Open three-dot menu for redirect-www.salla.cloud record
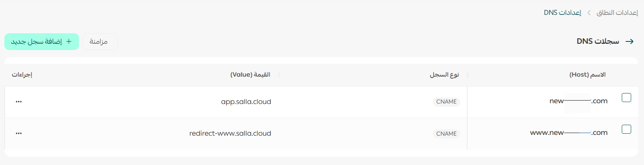Screen dimensions: 644x165 click(x=19, y=133)
